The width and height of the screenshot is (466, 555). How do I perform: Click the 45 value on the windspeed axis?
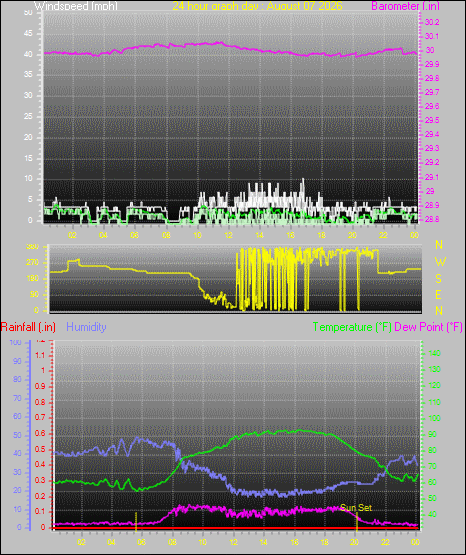tap(28, 34)
